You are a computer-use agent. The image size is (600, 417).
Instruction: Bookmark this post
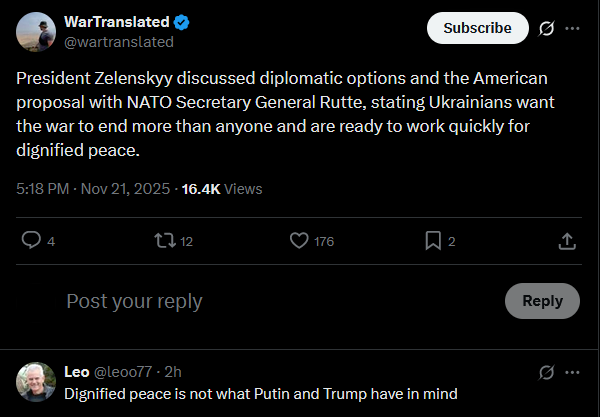click(x=433, y=240)
